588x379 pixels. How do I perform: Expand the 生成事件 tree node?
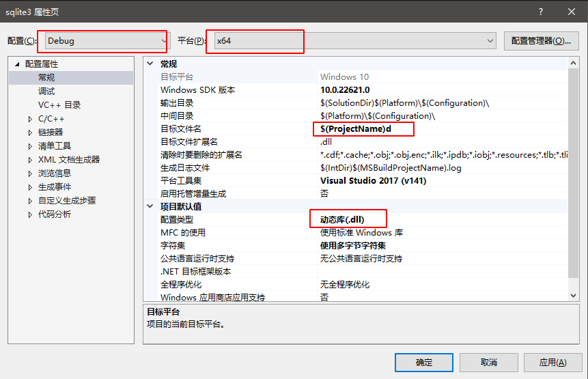pyautogui.click(x=30, y=187)
